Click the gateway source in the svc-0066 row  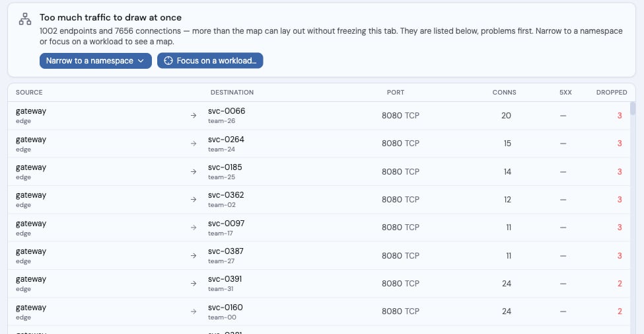[31, 112]
